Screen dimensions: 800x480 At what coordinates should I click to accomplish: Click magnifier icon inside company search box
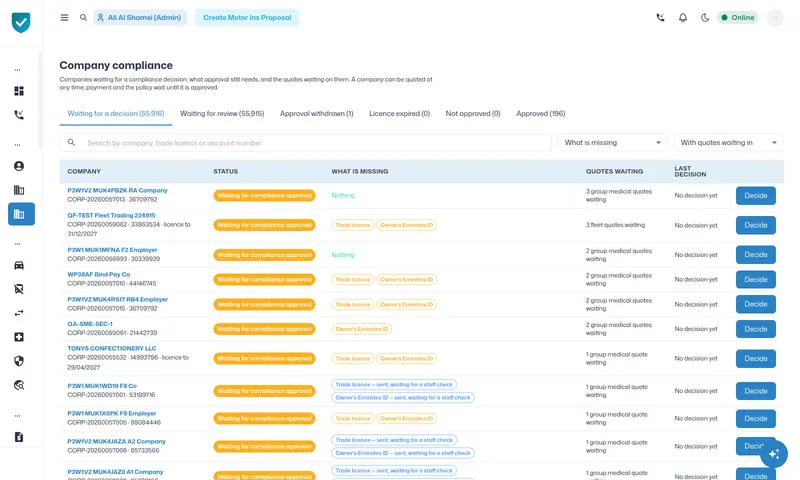(x=71, y=143)
